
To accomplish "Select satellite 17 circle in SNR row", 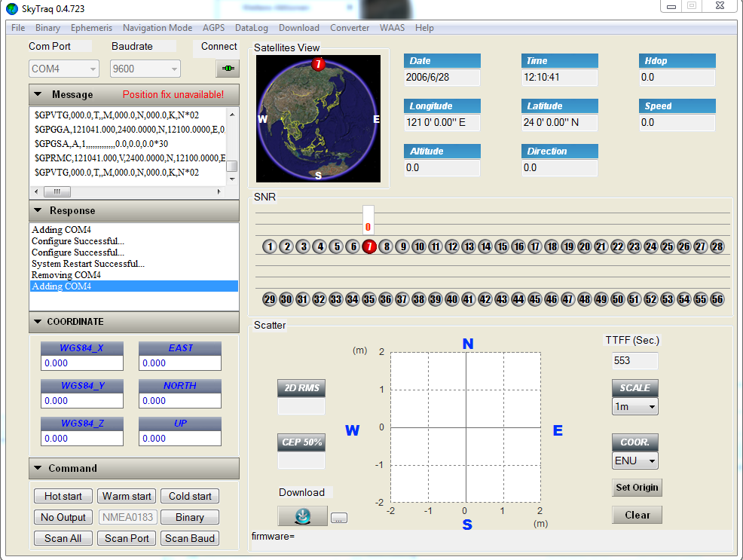I will click(x=536, y=246).
